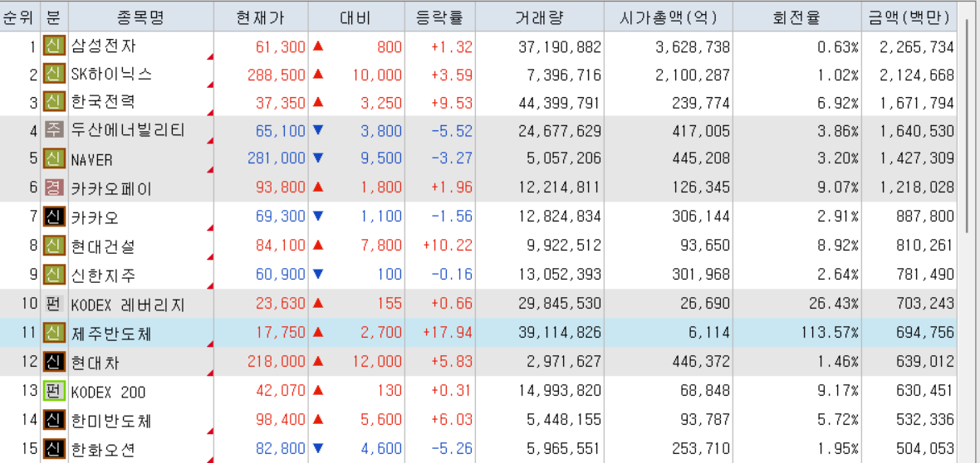Click the 분 column header

pyautogui.click(x=54, y=17)
